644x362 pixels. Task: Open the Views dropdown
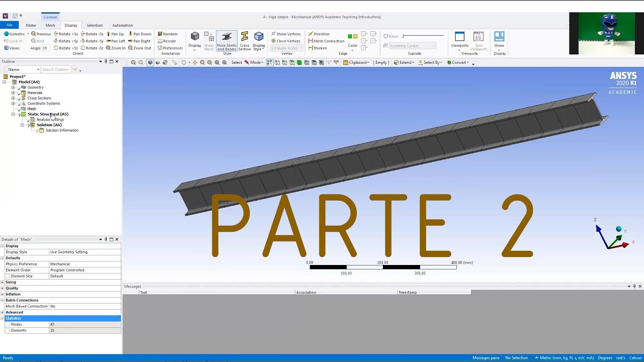pyautogui.click(x=12, y=48)
